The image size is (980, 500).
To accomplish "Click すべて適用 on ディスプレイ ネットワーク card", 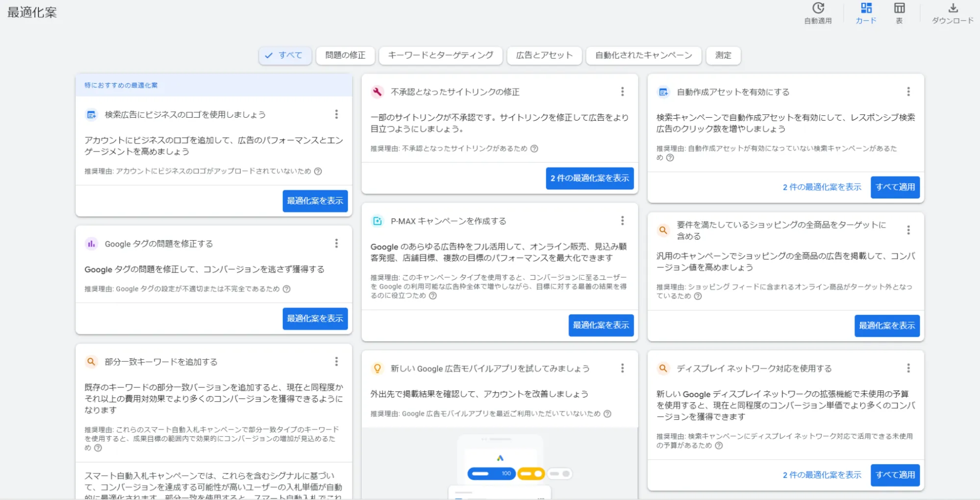I will (895, 475).
